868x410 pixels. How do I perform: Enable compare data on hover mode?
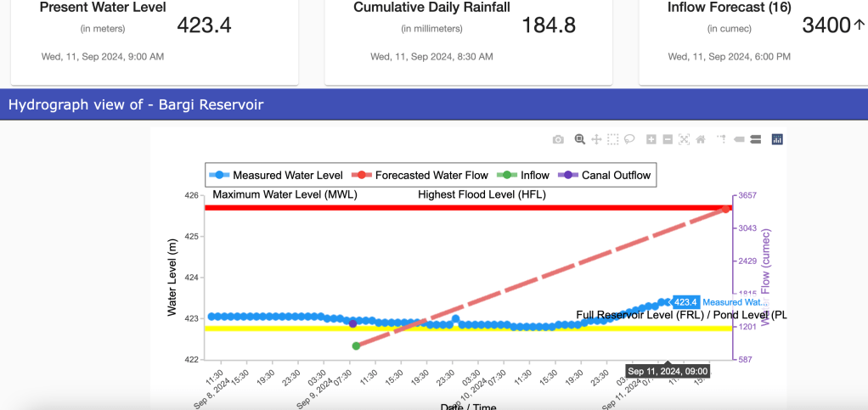click(755, 139)
